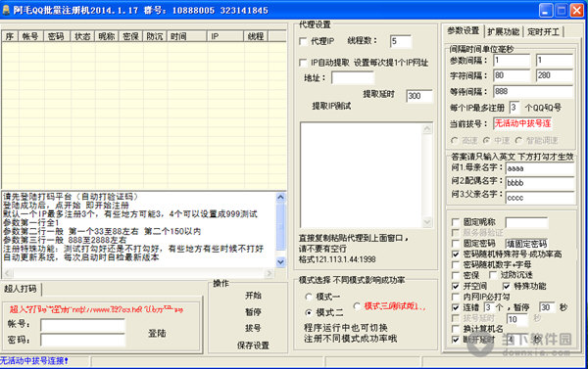Click the 帐号 column header
Image resolution: width=588 pixels, height=369 pixels.
pyautogui.click(x=30, y=36)
